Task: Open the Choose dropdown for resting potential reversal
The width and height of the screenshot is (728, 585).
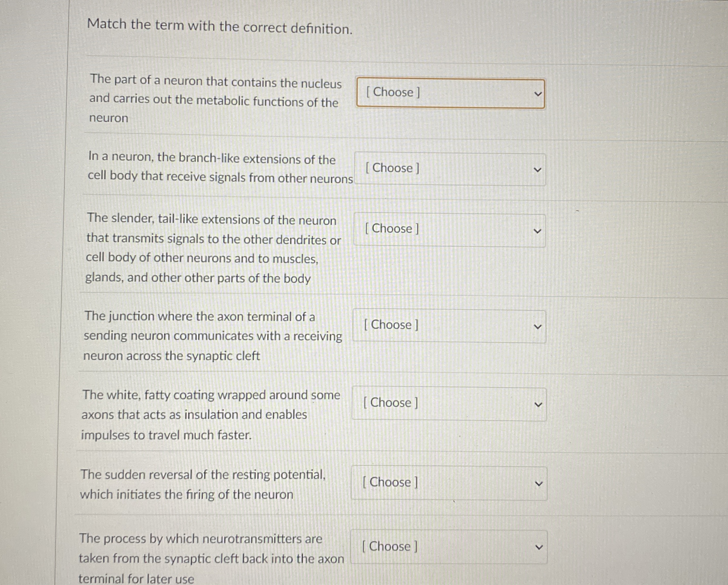Action: [449, 482]
